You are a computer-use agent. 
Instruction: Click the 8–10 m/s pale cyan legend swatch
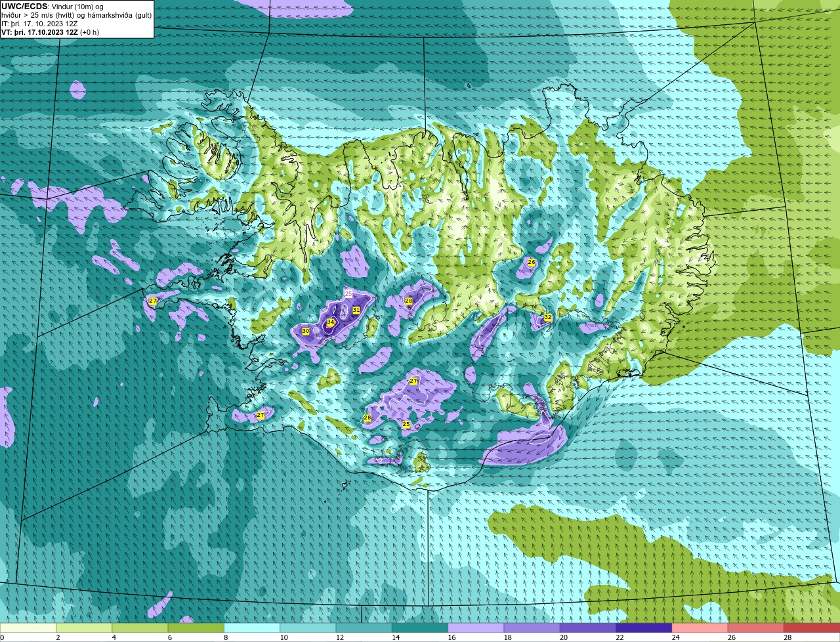point(252,628)
